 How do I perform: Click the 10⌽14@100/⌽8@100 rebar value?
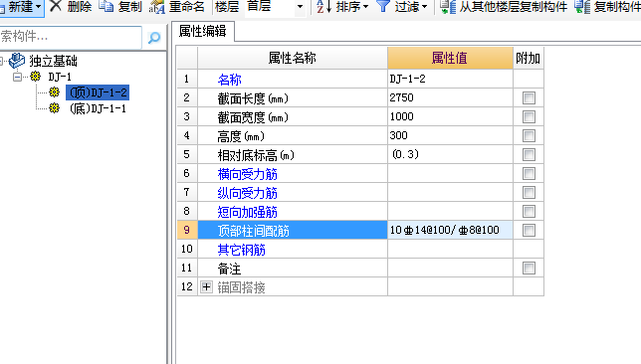click(x=450, y=230)
